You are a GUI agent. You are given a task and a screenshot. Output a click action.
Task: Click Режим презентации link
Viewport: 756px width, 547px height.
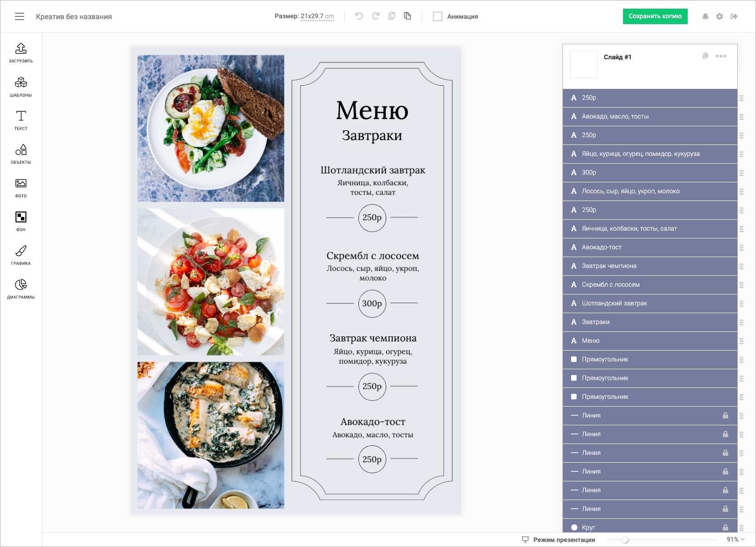[x=564, y=540]
